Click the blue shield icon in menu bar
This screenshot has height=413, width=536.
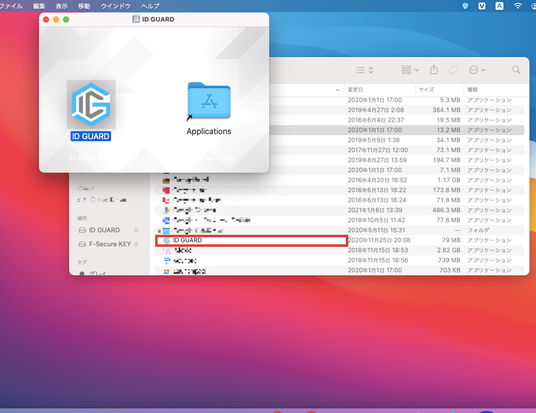(x=465, y=6)
